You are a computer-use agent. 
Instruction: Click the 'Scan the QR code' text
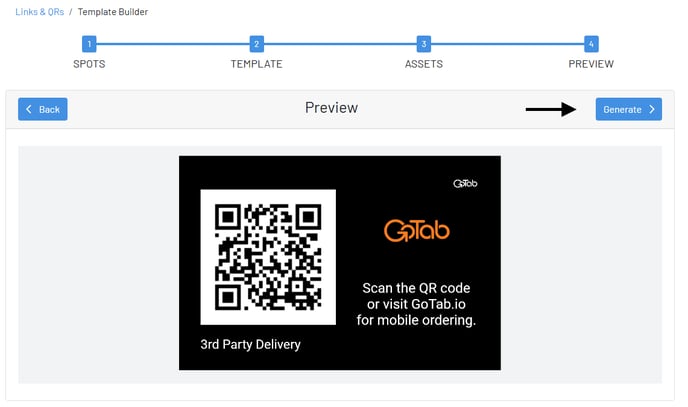(x=416, y=288)
